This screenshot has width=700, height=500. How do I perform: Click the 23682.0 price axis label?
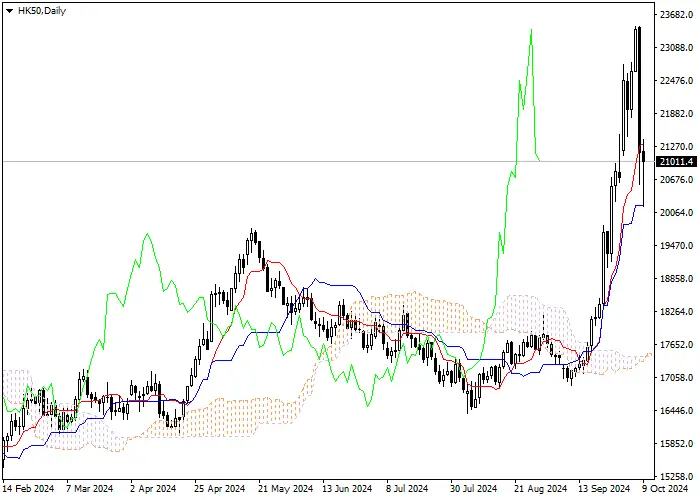[676, 15]
